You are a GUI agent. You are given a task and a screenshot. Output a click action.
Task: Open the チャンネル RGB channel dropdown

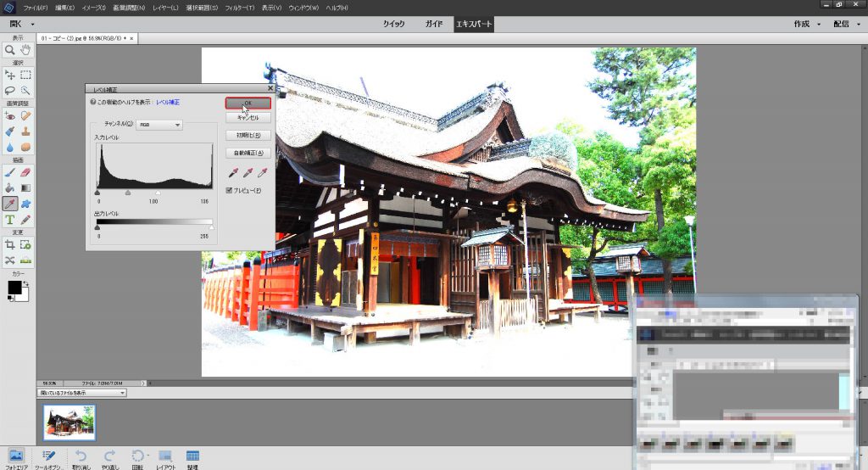pyautogui.click(x=159, y=125)
